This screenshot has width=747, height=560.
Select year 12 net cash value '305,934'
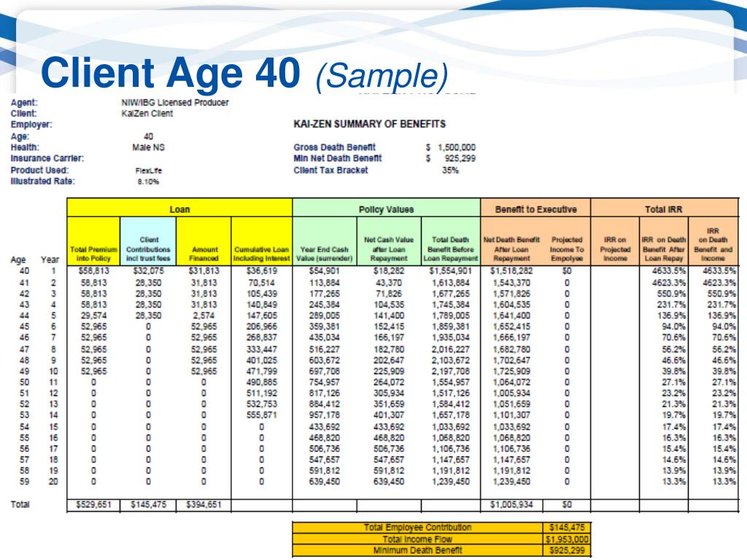click(x=389, y=393)
